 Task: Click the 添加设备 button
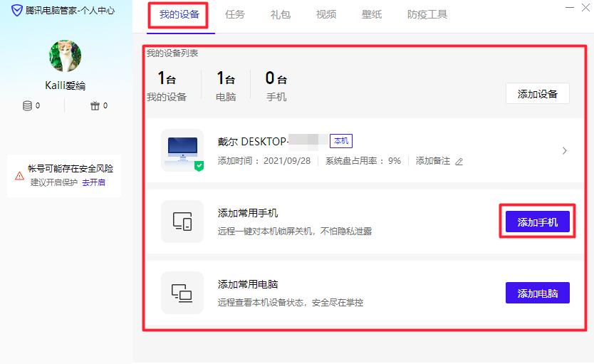pyautogui.click(x=538, y=93)
